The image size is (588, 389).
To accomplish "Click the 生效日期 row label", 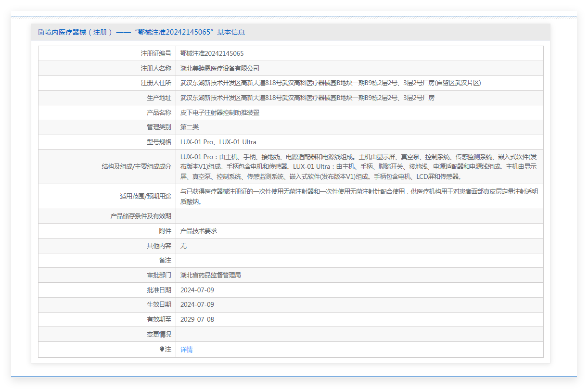I will (x=159, y=305).
